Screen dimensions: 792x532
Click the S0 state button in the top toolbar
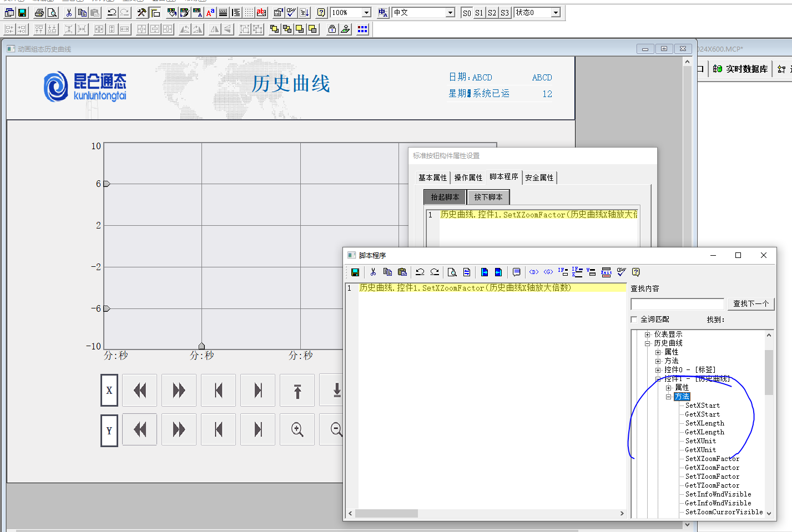tap(467, 13)
